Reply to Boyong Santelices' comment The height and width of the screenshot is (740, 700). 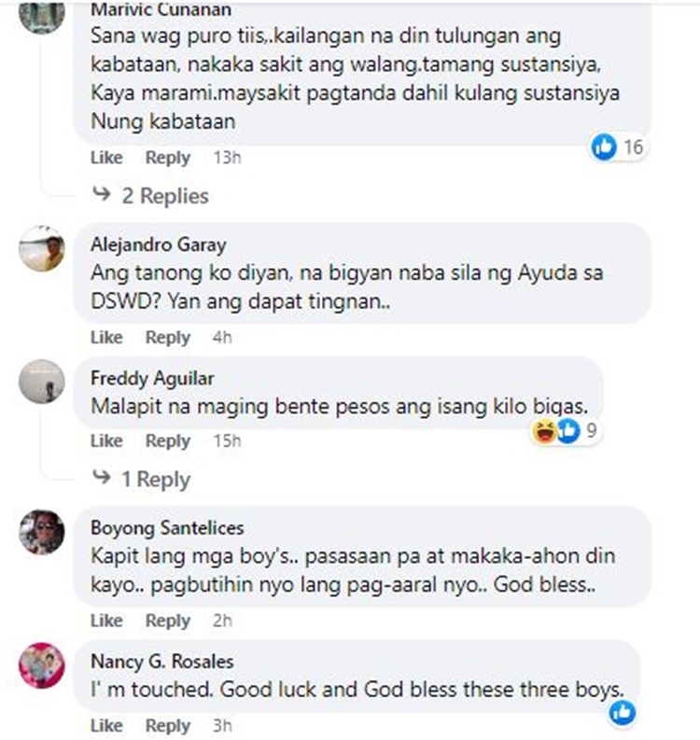pos(168,621)
